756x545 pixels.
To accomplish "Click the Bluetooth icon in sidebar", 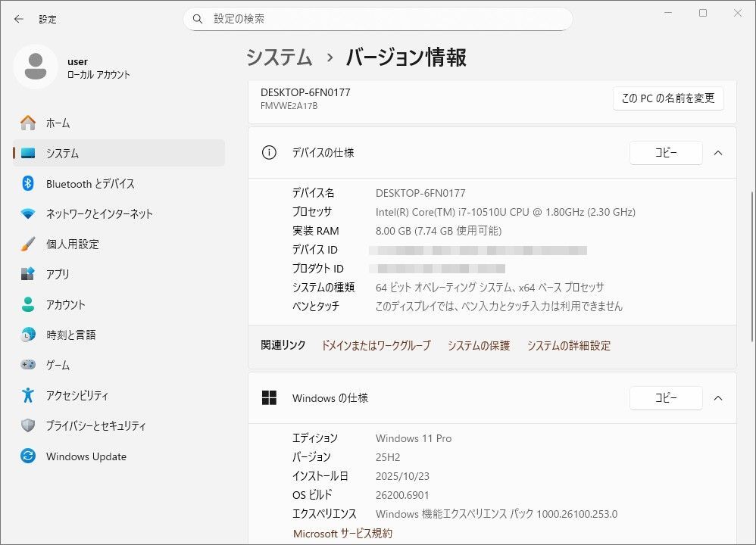I will tap(28, 183).
